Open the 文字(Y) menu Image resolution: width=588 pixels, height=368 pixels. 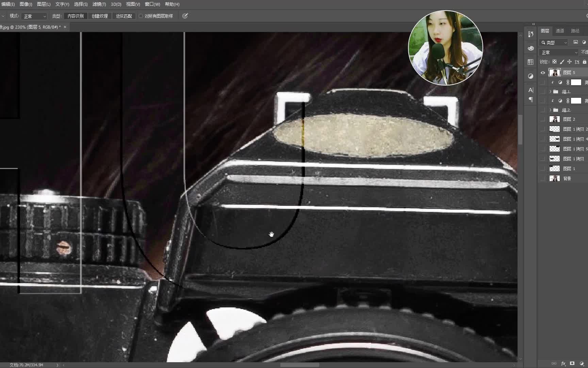tap(62, 4)
